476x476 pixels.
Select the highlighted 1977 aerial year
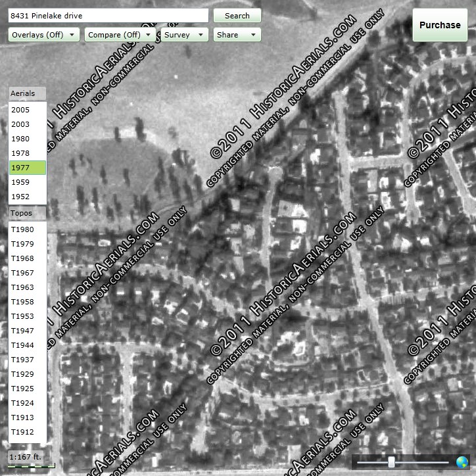28,168
